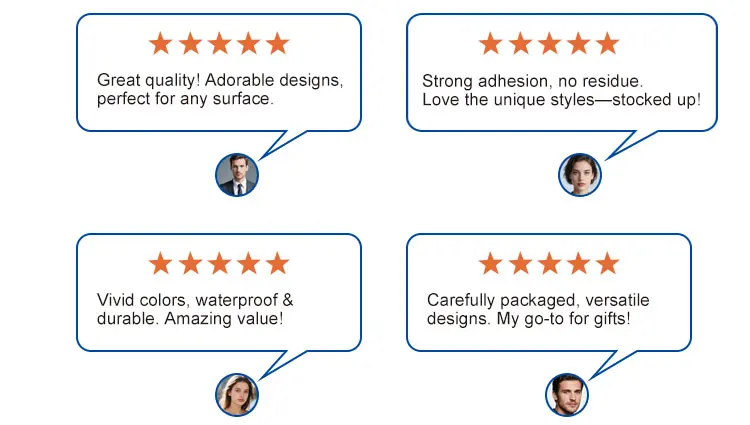750x425 pixels.
Task: Select the middle star above Strong adhesion text
Action: click(549, 44)
